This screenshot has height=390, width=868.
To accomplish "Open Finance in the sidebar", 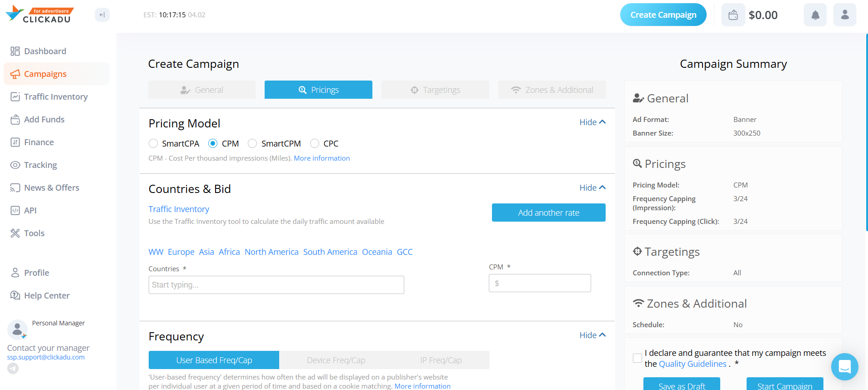I will coord(39,142).
